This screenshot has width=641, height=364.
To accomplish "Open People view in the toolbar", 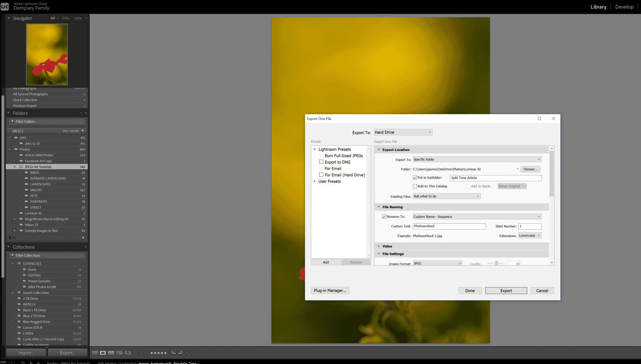I will (x=128, y=353).
